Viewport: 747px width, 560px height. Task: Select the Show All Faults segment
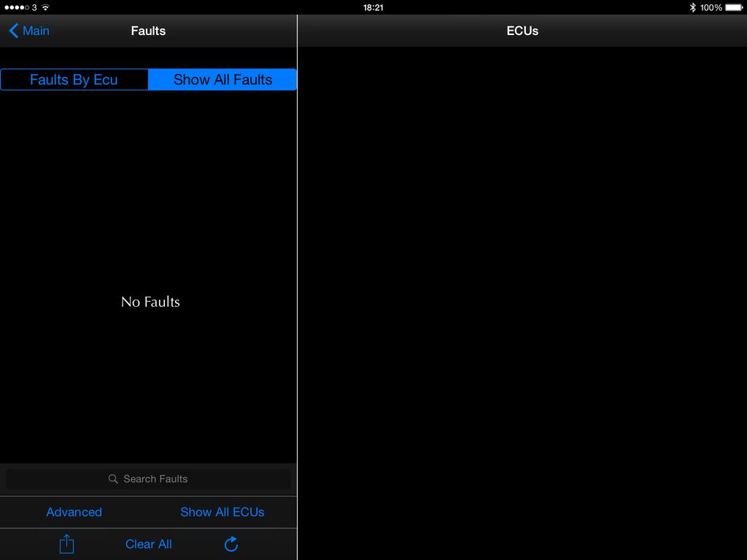(x=222, y=79)
